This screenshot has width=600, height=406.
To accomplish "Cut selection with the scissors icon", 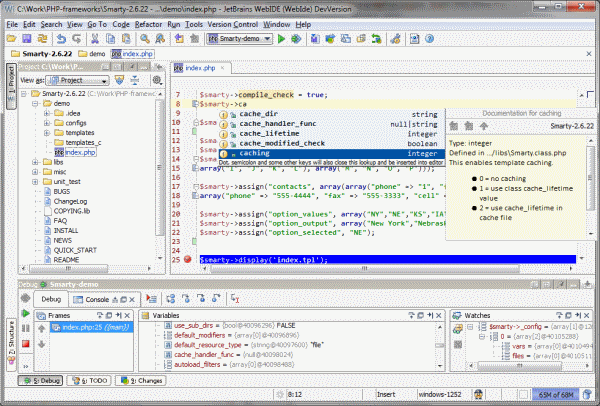I will coord(95,39).
